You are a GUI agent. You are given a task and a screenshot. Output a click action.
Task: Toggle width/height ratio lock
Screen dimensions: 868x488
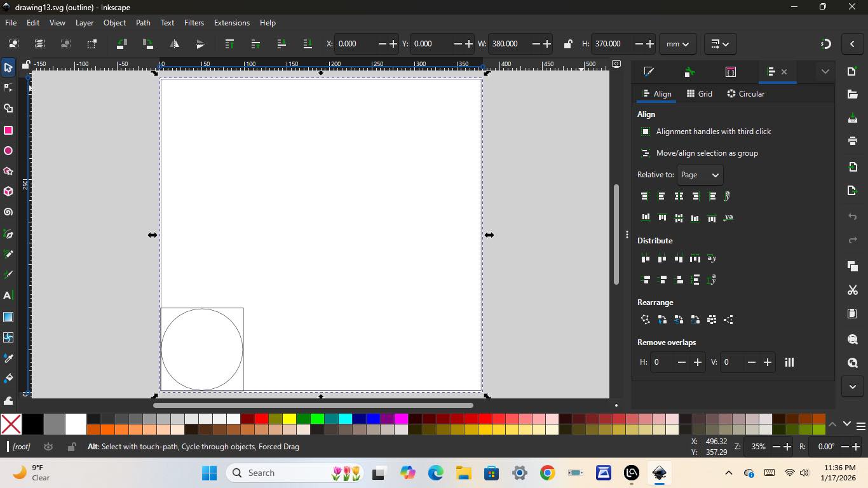[568, 44]
